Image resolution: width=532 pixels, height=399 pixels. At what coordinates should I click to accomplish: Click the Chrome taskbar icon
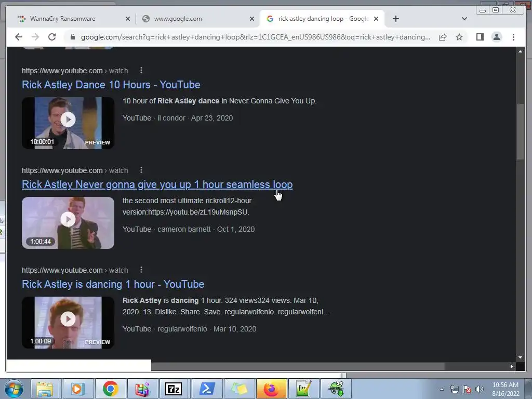tap(110, 389)
